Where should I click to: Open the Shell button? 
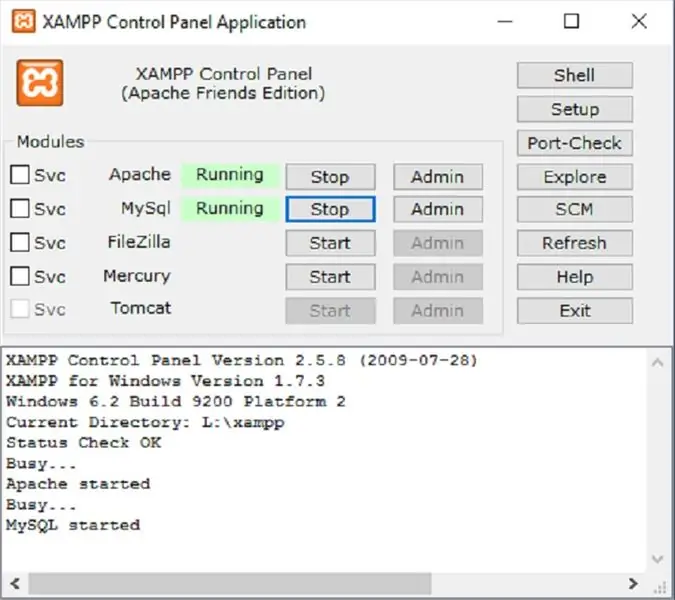pos(575,75)
